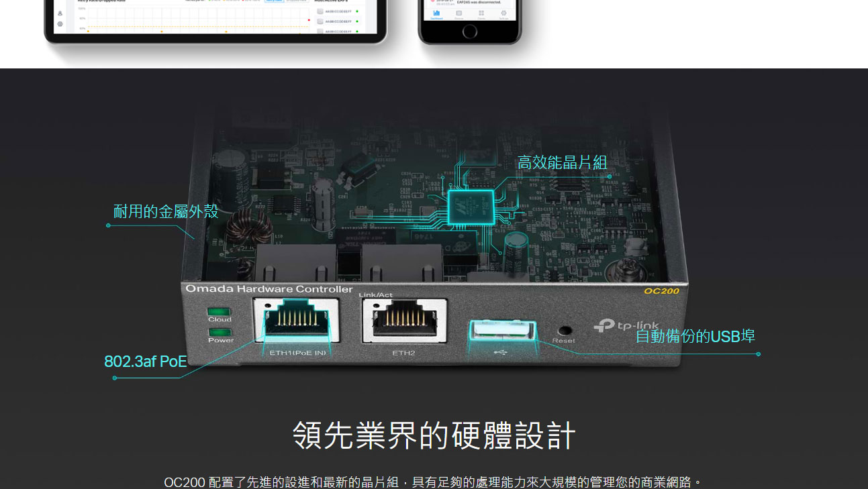
Task: Click the phone home button
Action: click(x=470, y=31)
